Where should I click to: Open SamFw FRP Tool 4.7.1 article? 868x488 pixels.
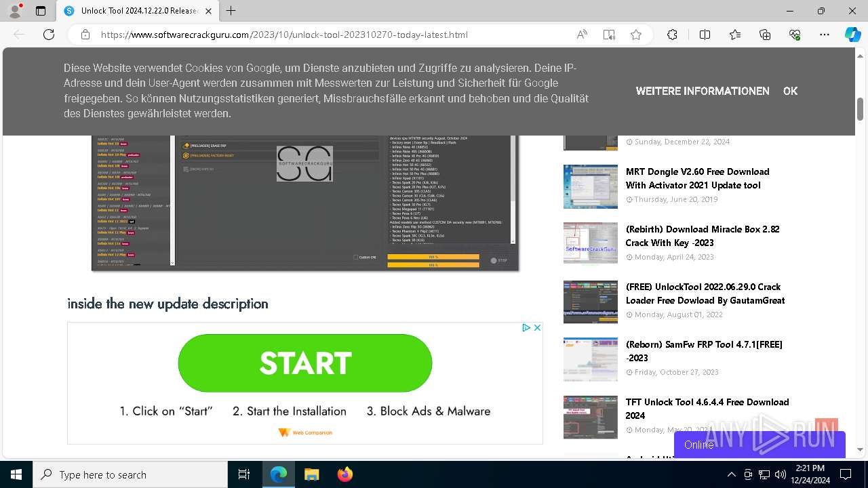(x=704, y=351)
